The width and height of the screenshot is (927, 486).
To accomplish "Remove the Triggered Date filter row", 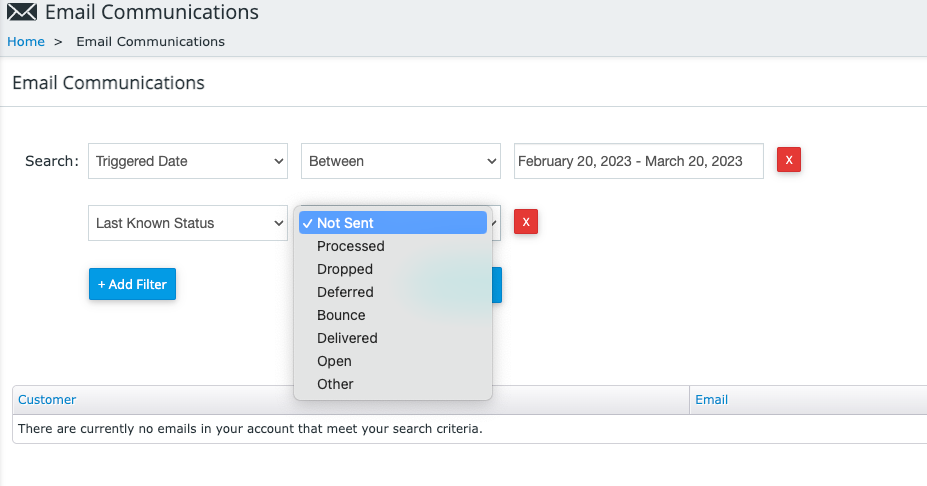I will [789, 160].
